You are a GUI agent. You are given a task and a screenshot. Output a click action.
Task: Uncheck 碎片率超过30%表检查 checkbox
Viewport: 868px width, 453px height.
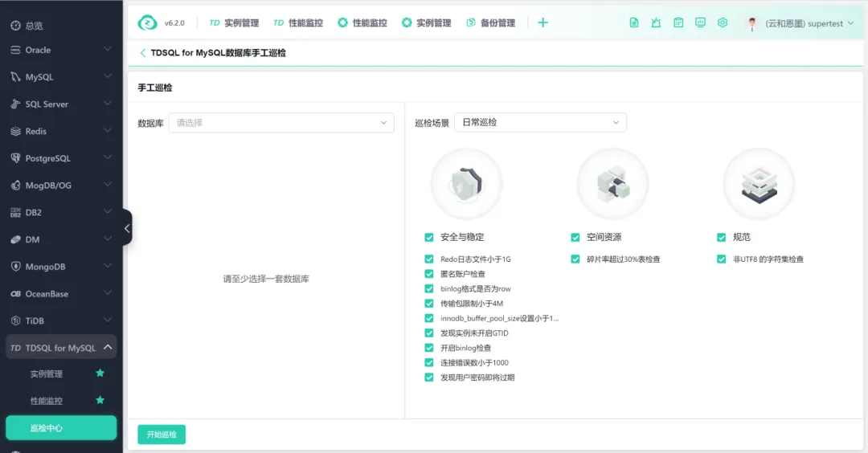pos(575,259)
